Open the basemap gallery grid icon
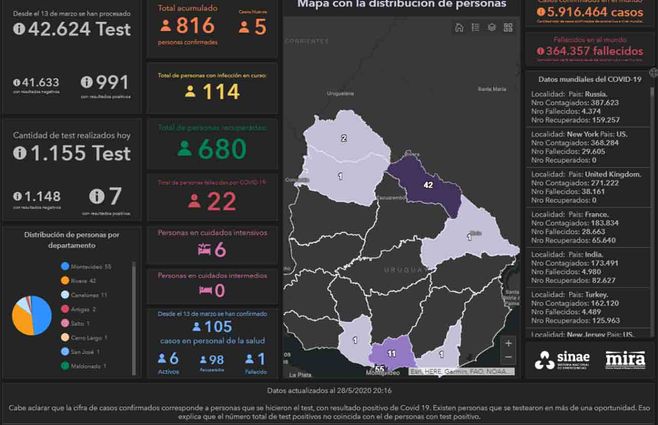The image size is (658, 425). tap(508, 27)
